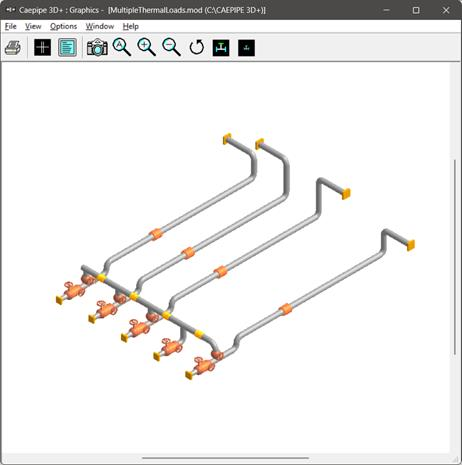Viewport: 462px width, 465px height.
Task: Open the File menu
Action: [11, 26]
